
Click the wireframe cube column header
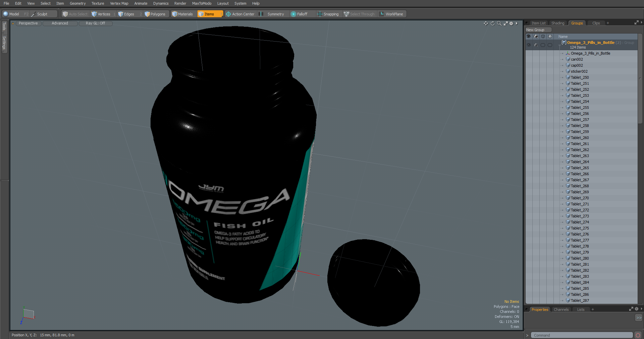coord(543,37)
